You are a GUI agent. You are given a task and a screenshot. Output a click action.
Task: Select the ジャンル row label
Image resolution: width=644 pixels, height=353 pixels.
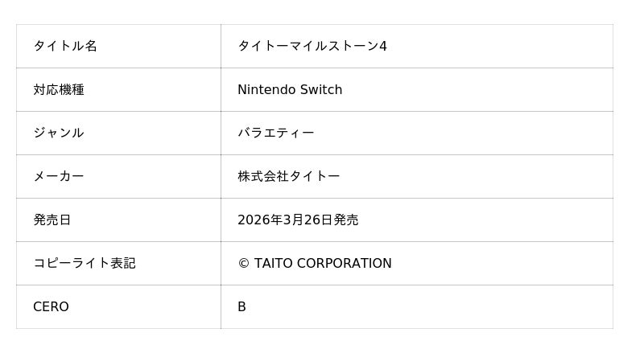pyautogui.click(x=59, y=133)
